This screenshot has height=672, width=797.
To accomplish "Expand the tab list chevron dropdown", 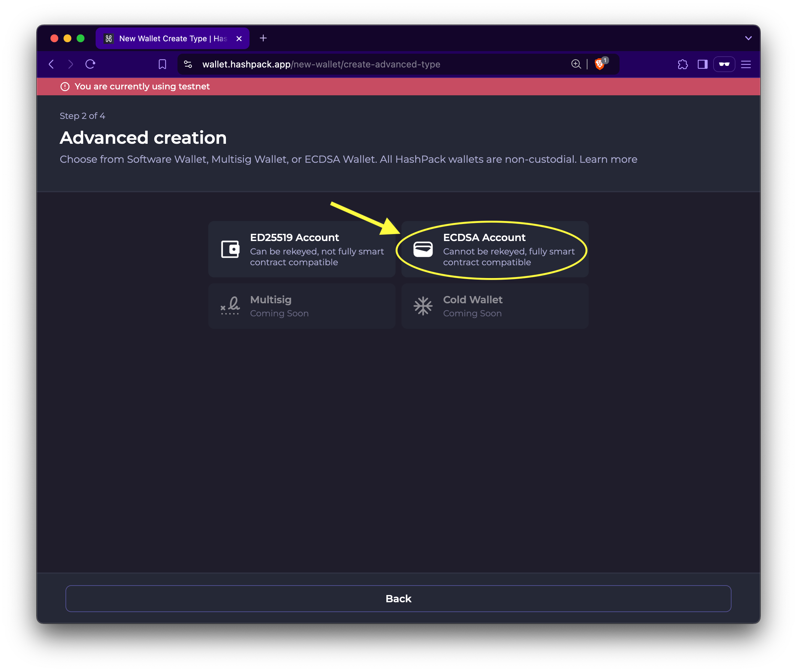I will tap(748, 38).
